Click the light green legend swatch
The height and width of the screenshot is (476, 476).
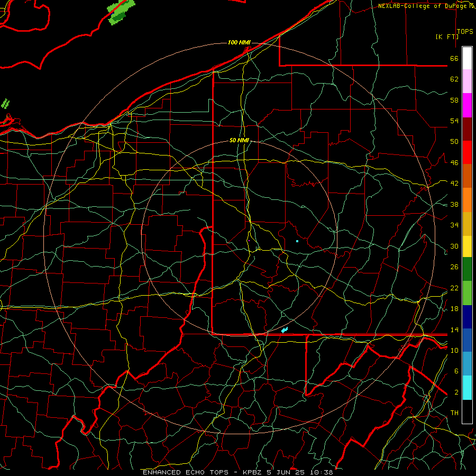click(467, 293)
